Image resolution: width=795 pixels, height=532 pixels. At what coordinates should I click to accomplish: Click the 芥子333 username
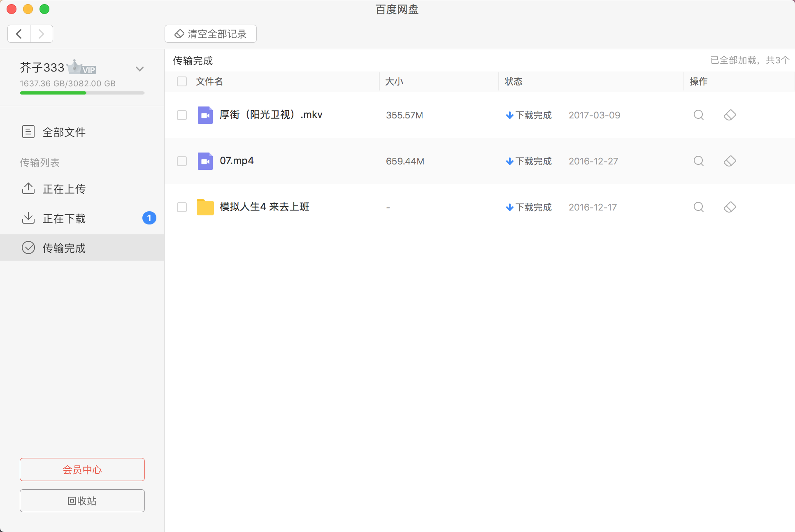[42, 67]
